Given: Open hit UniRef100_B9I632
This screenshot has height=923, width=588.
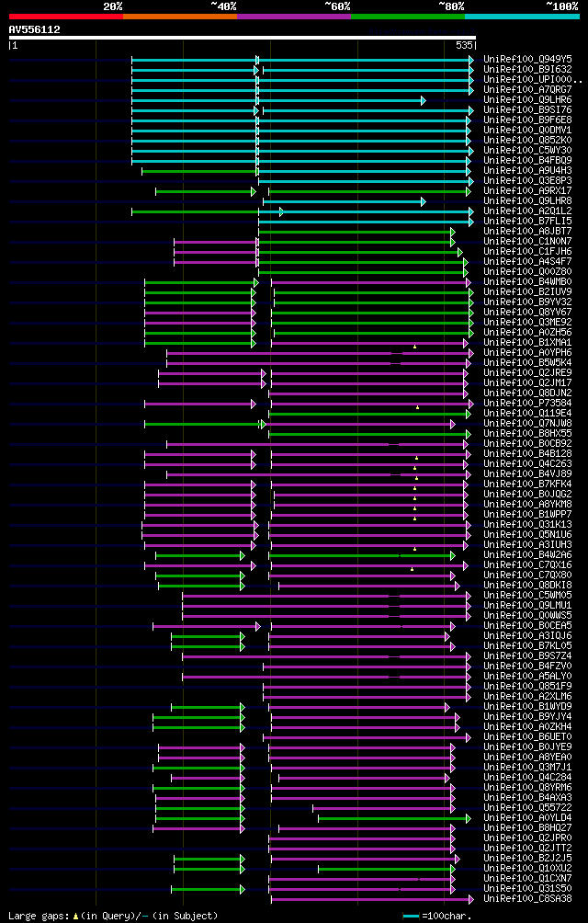Looking at the screenshot, I should pyautogui.click(x=527, y=70).
